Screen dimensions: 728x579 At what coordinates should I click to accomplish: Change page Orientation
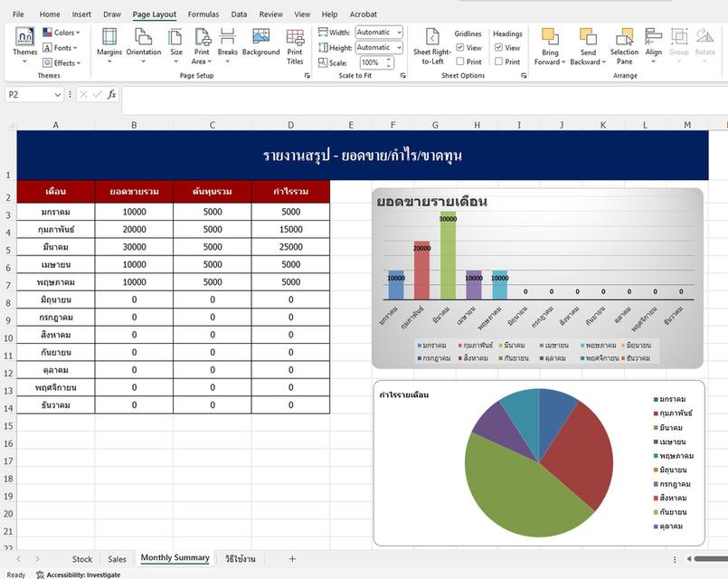pyautogui.click(x=144, y=46)
